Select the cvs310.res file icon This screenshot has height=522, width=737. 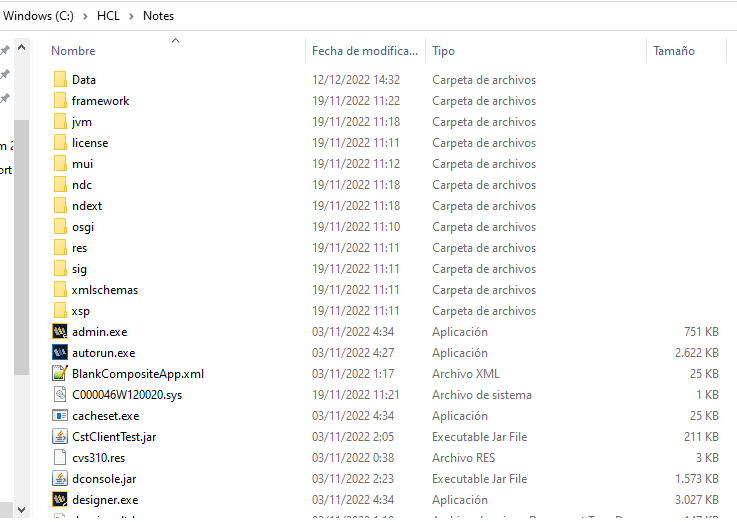coord(60,458)
